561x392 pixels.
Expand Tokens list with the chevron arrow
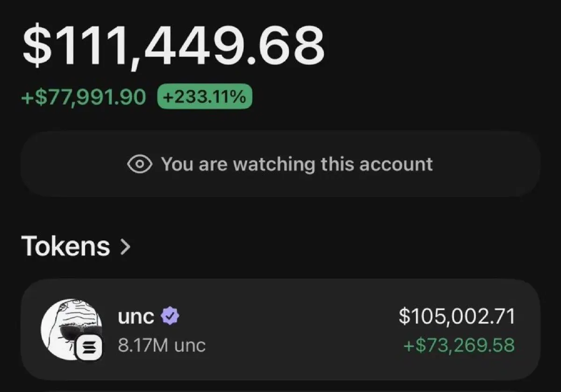click(x=125, y=247)
